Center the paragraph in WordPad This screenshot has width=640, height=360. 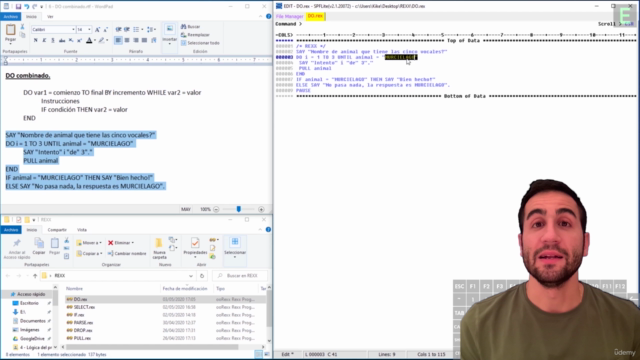(127, 40)
